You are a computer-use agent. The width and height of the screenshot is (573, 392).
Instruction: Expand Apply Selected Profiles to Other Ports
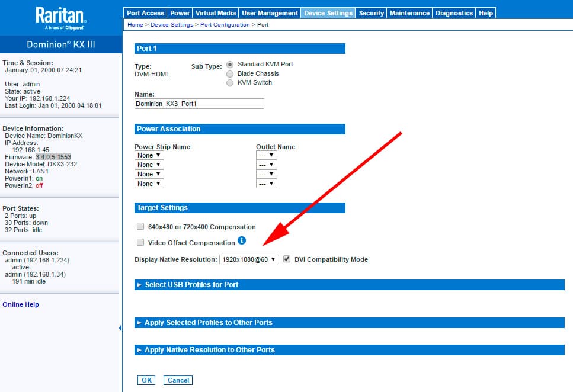pyautogui.click(x=350, y=323)
